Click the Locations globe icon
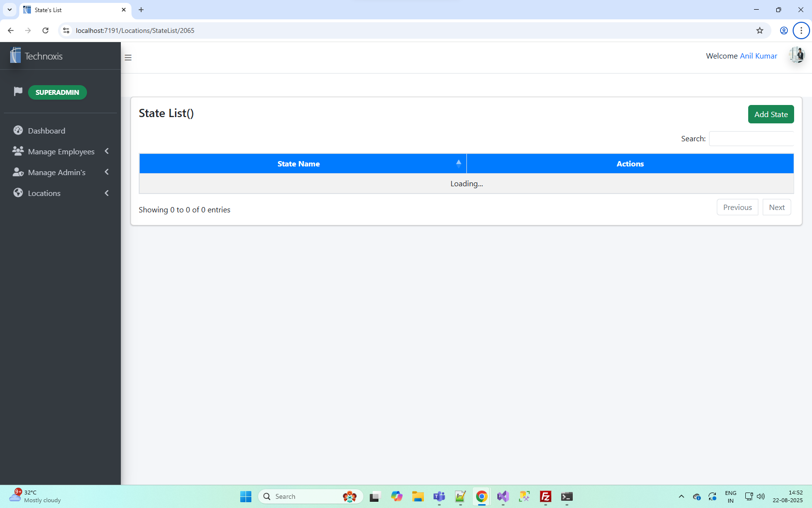 point(18,193)
